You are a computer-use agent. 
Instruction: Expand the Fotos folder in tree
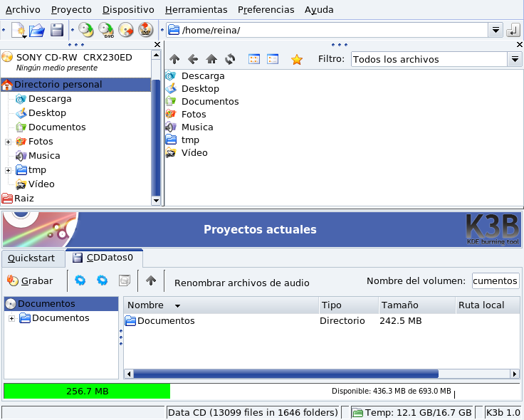click(9, 142)
